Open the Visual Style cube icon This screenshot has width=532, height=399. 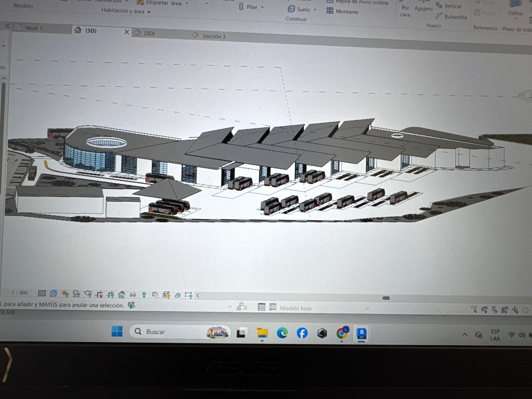click(53, 294)
